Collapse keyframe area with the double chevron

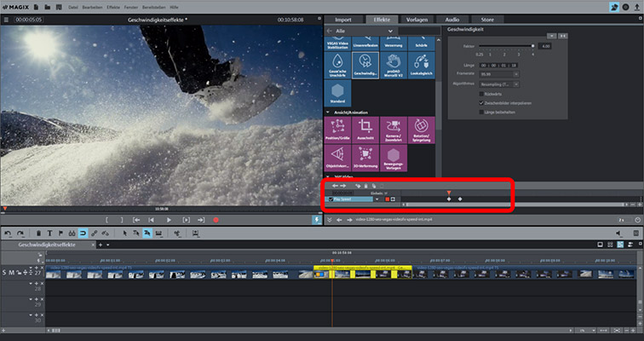click(x=329, y=220)
